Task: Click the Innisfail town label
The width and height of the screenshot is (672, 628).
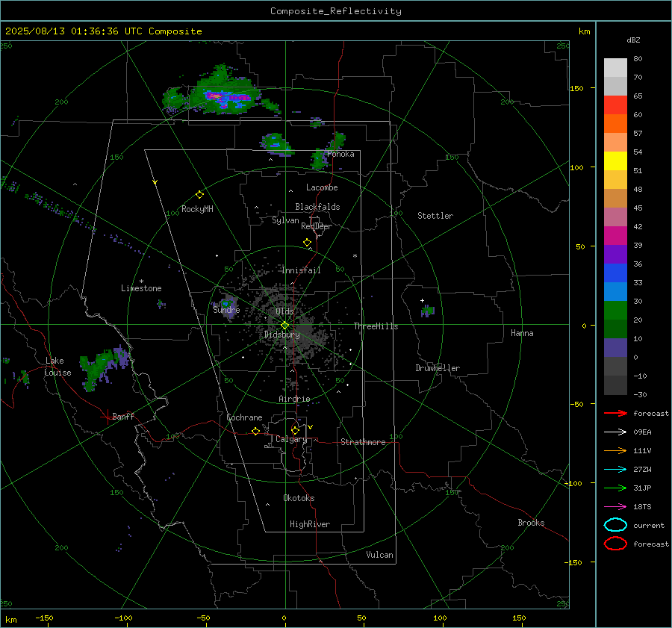Action: coord(301,270)
